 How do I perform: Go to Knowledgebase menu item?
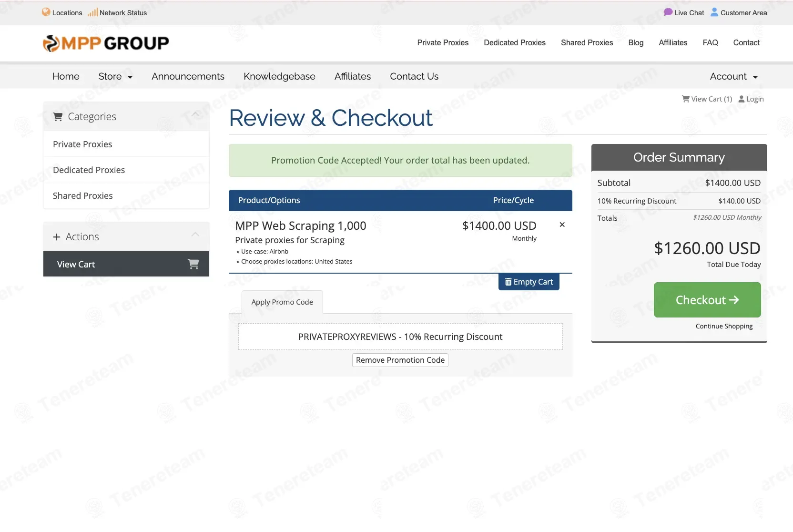pyautogui.click(x=279, y=76)
